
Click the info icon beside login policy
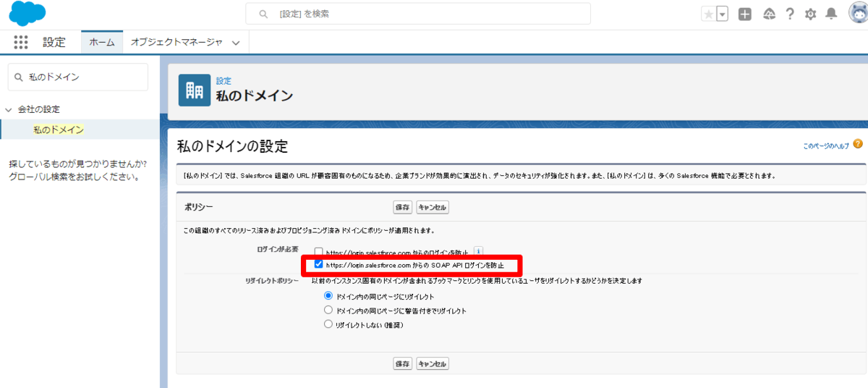pos(478,252)
